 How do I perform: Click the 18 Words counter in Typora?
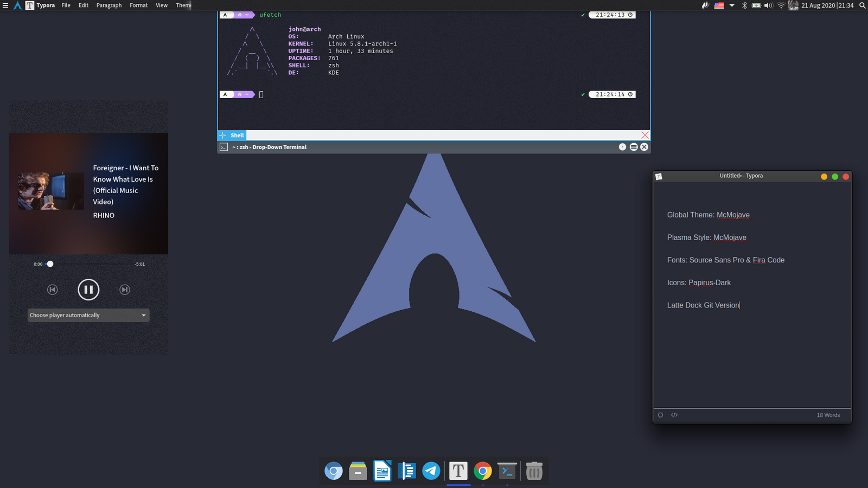pos(828,415)
